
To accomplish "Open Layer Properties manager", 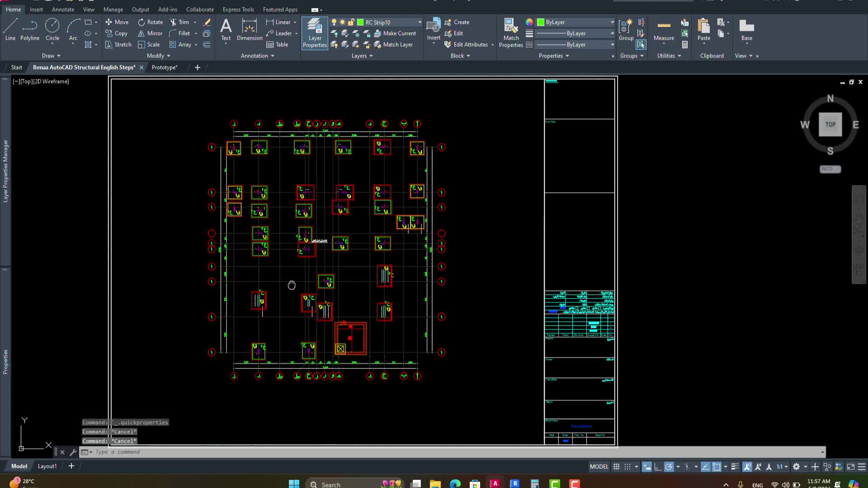I will click(x=315, y=33).
